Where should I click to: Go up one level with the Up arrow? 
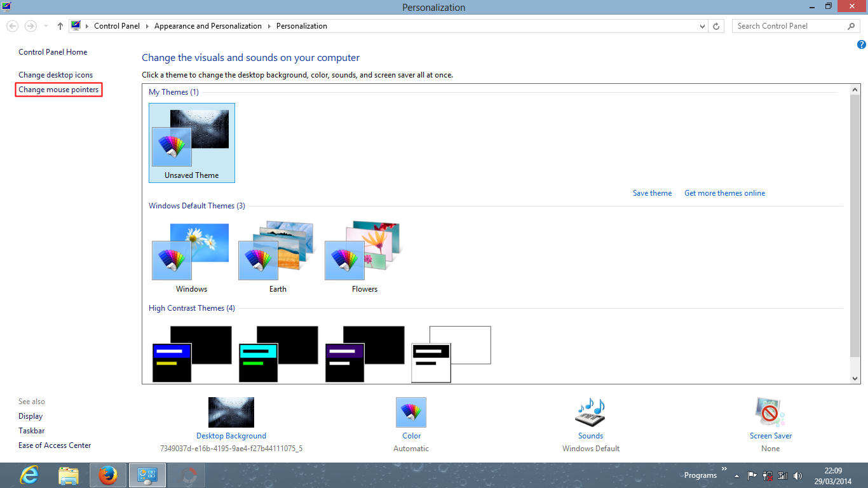(60, 26)
